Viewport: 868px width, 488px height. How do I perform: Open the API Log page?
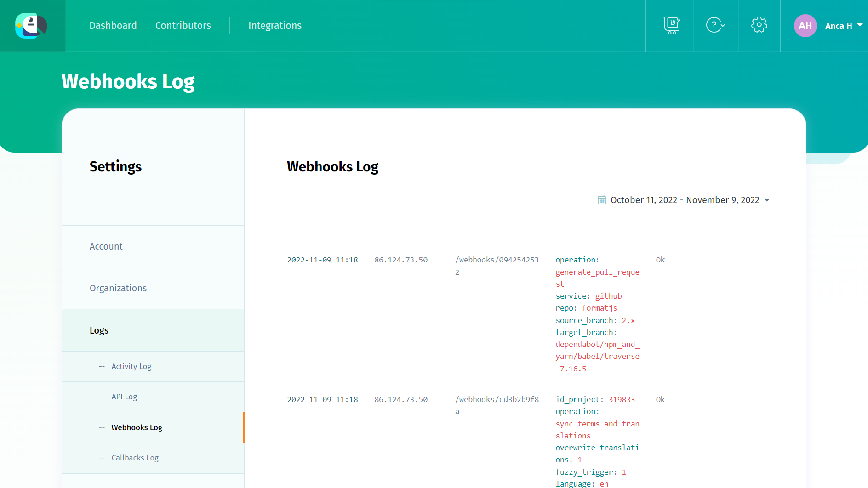(124, 397)
